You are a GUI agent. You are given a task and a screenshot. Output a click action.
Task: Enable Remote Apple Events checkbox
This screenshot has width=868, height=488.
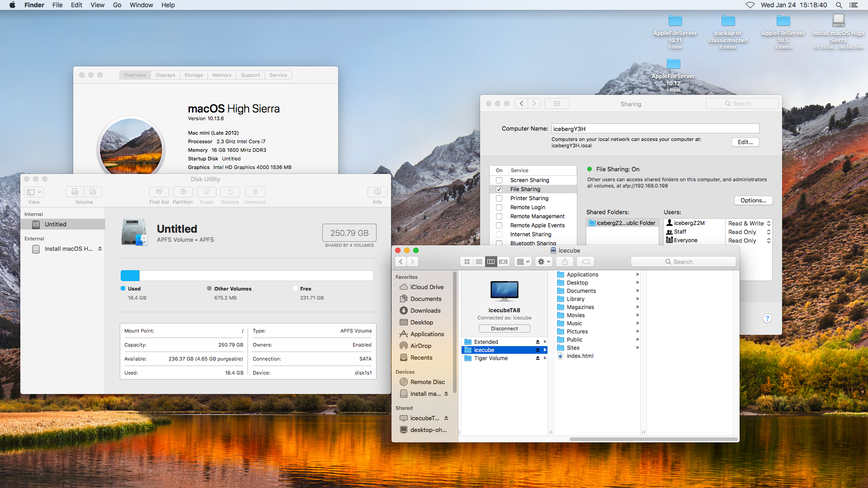coord(499,225)
